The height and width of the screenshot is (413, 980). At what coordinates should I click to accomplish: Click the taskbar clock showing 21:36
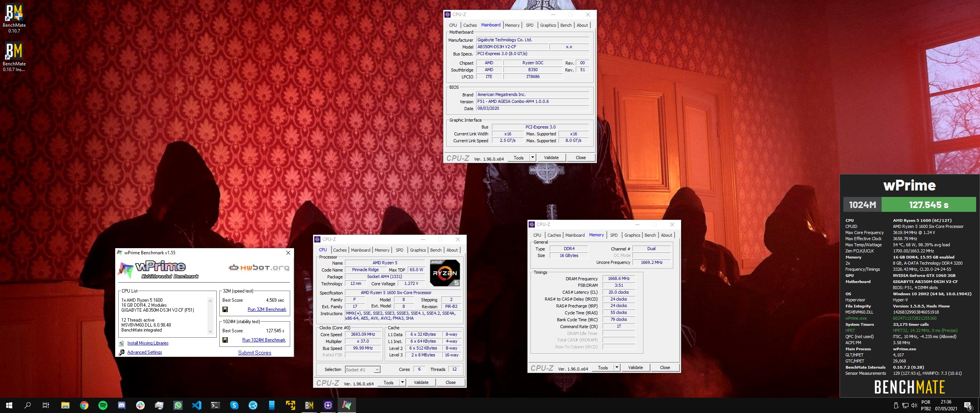pos(946,405)
